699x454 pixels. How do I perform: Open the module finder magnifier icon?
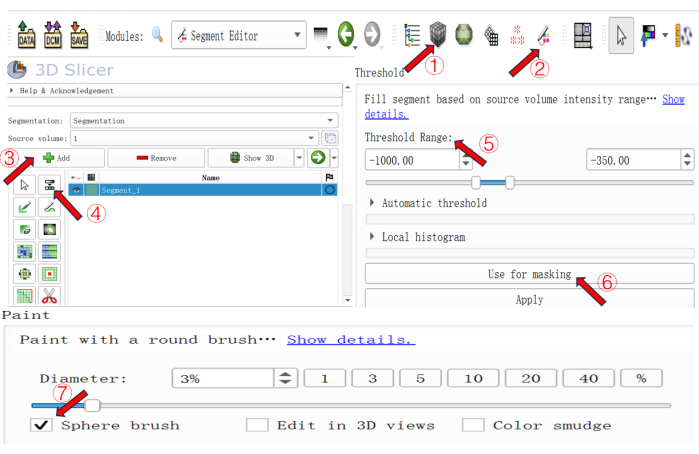(x=157, y=34)
